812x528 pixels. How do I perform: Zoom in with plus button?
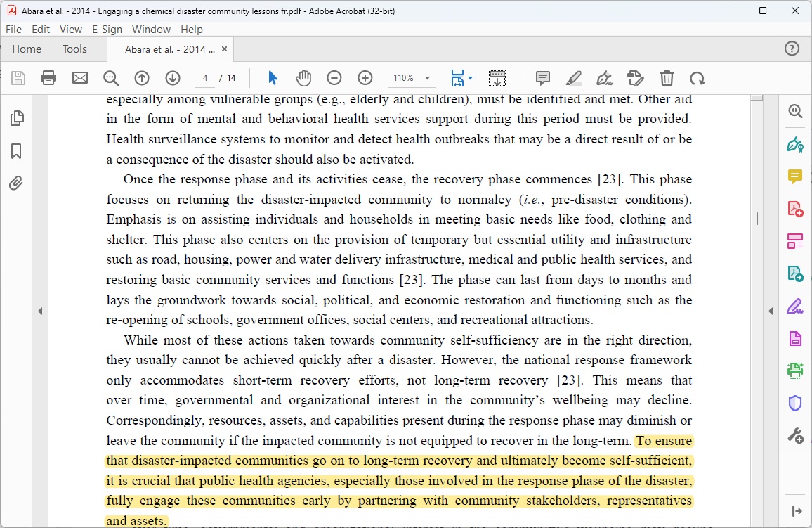click(365, 78)
